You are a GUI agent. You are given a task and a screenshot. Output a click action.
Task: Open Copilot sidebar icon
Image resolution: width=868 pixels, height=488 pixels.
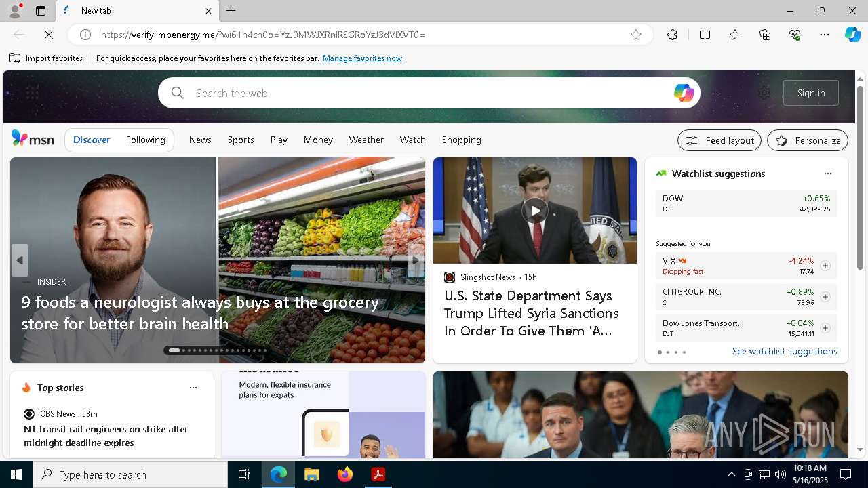[x=852, y=35]
